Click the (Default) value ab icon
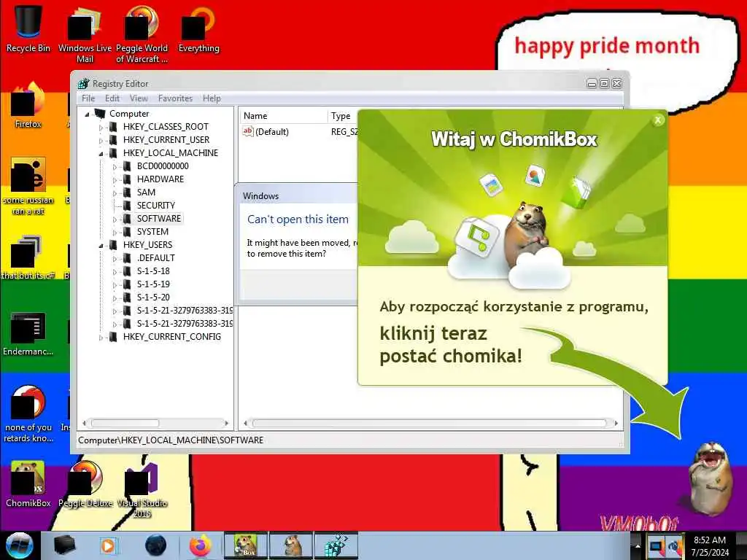Screen dimensions: 747x560 [248, 131]
